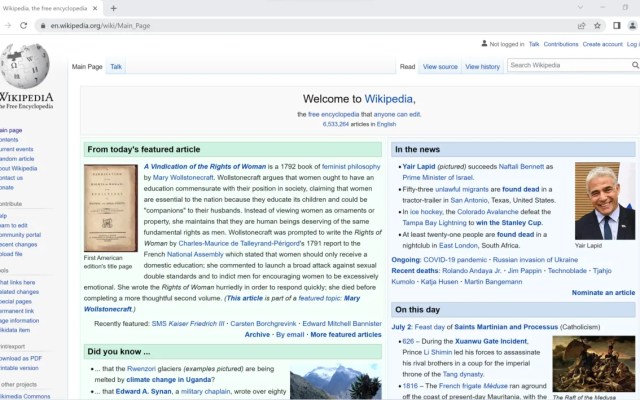Open The Raft of the Medusa painting thumbnail

pos(593,364)
